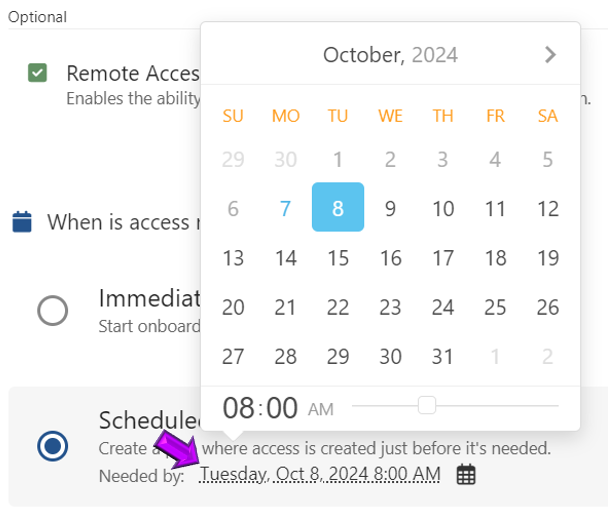Click the October month title in calendar
Viewport: 613px width, 511px height.
click(x=361, y=55)
